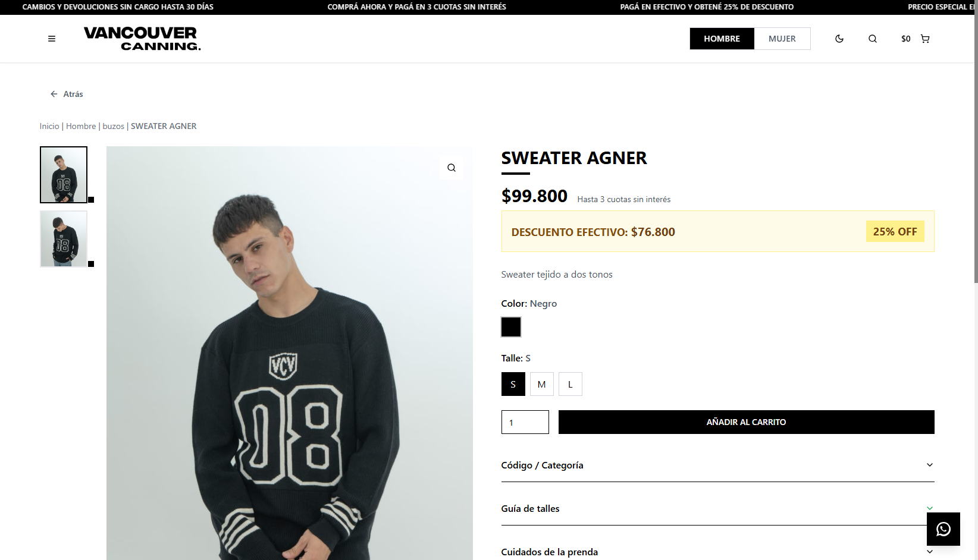The width and height of the screenshot is (978, 560).
Task: Open the shopping cart icon
Action: click(925, 39)
